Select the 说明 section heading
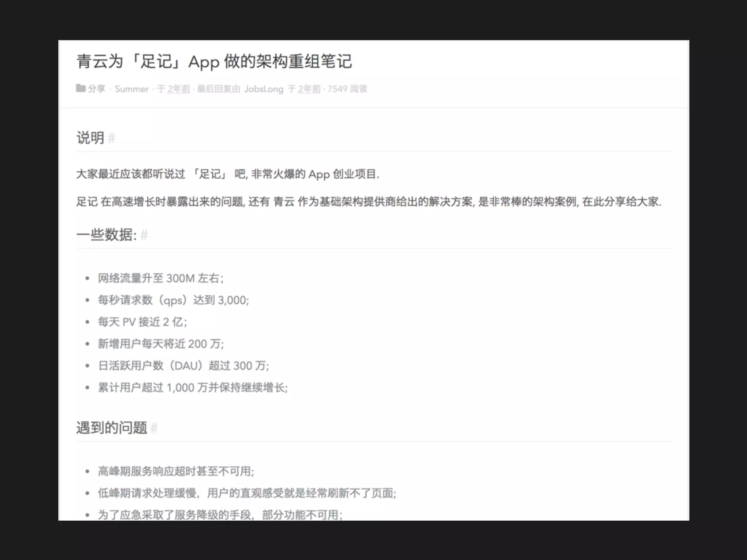747x560 pixels. pos(90,138)
